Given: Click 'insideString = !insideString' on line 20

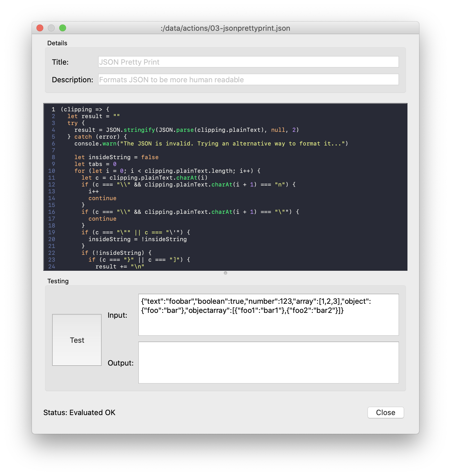Looking at the screenshot, I should pyautogui.click(x=138, y=239).
